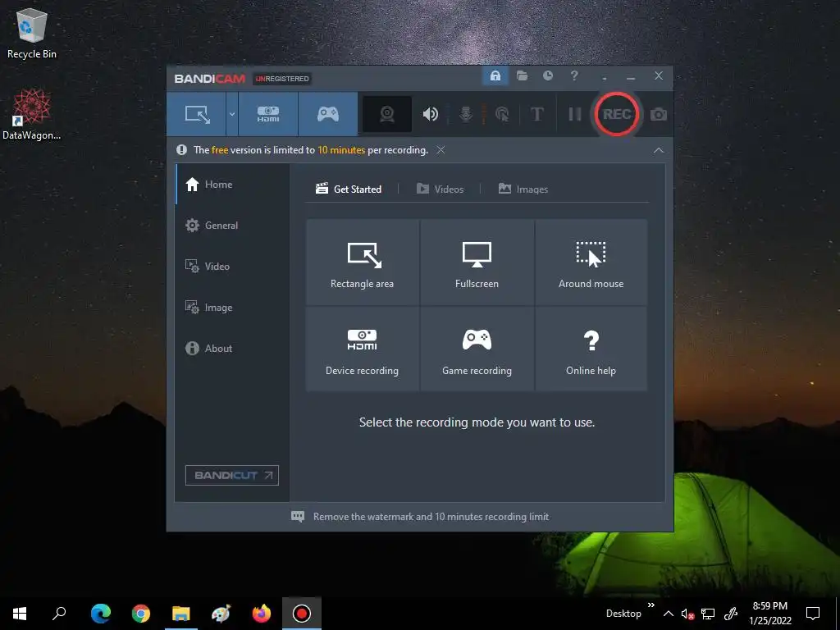
Task: Open the Home section in sidebar
Action: click(x=232, y=185)
